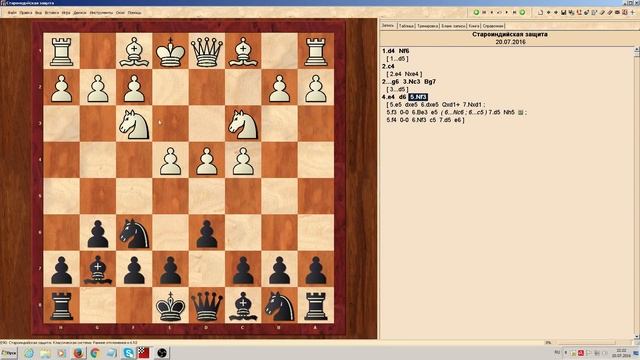The width and height of the screenshot is (640, 360).
Task: Select the white king on the board
Action: click(170, 51)
